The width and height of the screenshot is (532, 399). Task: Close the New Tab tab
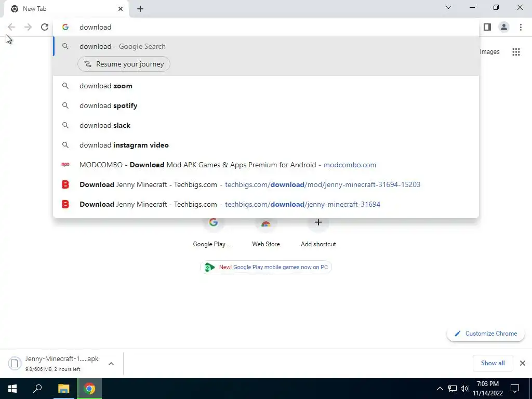coord(121,9)
